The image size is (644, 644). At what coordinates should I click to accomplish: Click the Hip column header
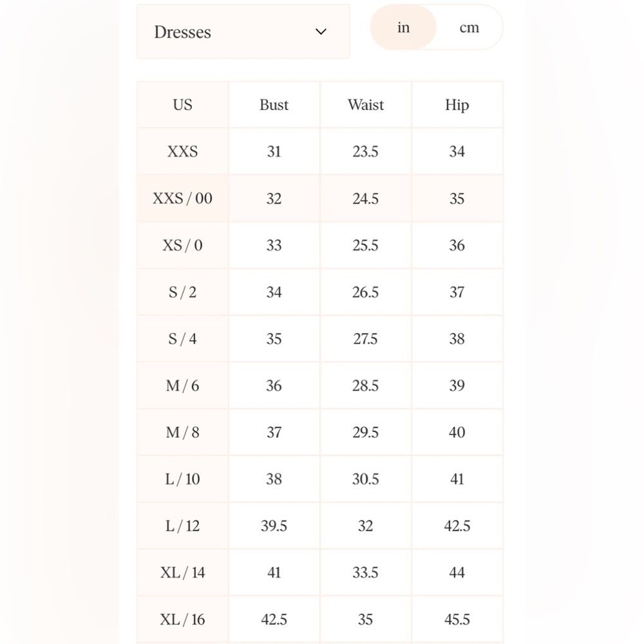pos(457,105)
